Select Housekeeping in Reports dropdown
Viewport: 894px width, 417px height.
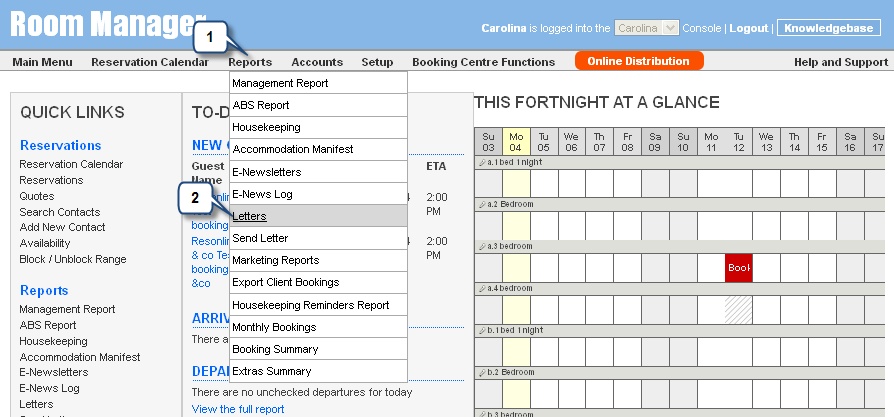[x=318, y=127]
